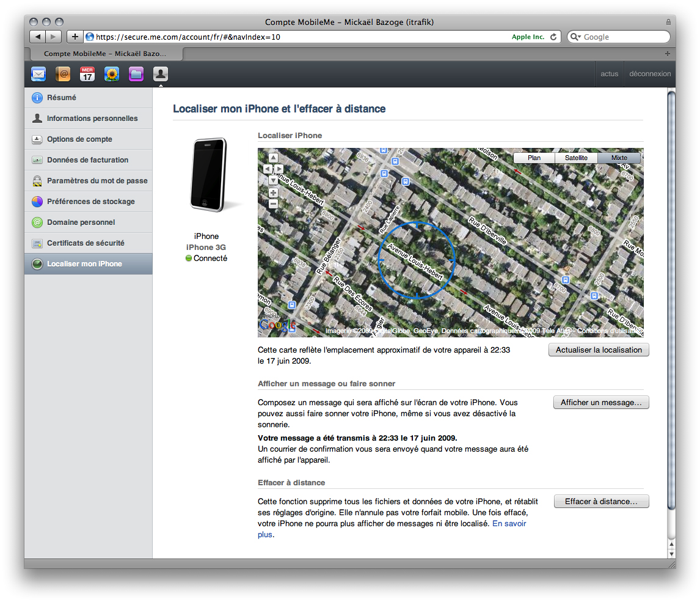Open Domaine personnel section

tap(89, 222)
